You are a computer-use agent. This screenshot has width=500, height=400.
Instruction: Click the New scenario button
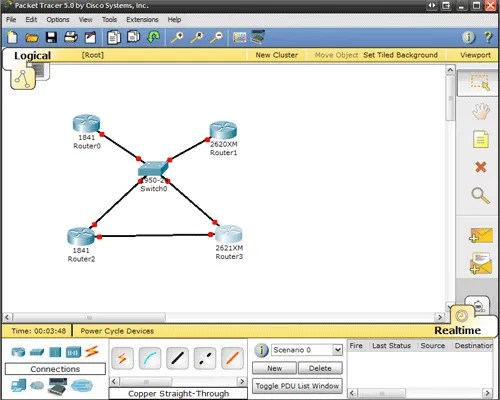coord(274,368)
